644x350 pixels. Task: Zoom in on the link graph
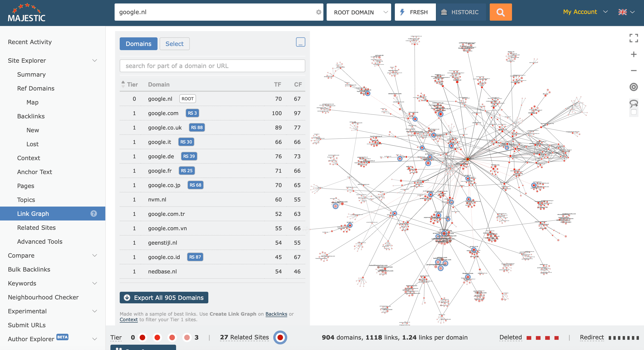pyautogui.click(x=634, y=55)
